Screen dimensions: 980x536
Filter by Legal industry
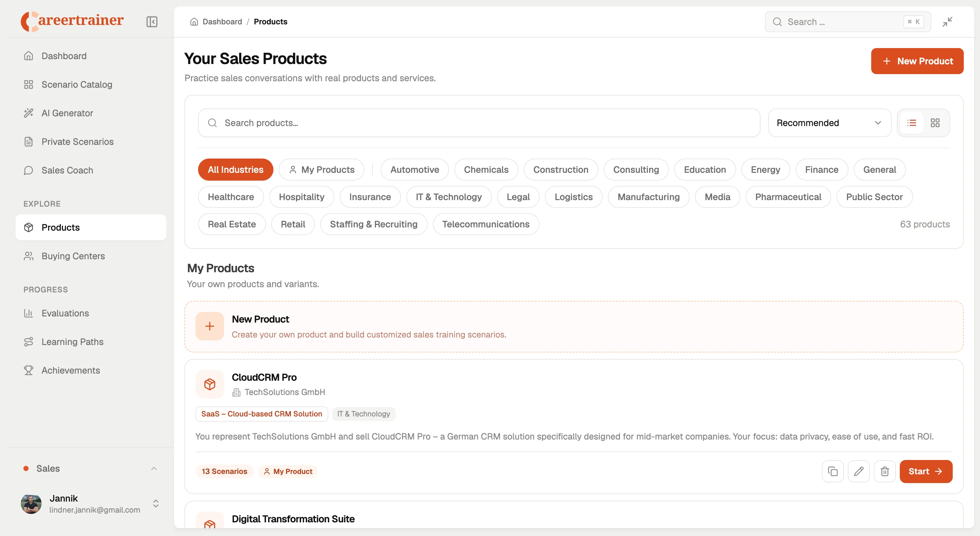[x=518, y=197]
